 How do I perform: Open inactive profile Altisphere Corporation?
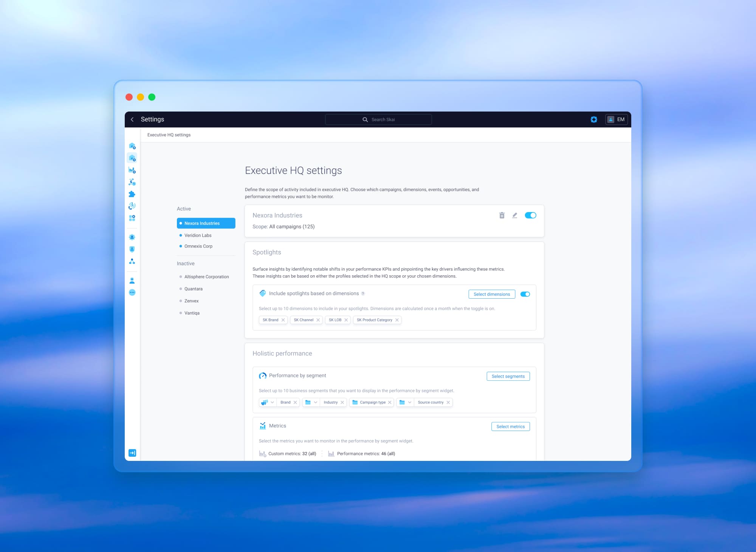tap(206, 277)
